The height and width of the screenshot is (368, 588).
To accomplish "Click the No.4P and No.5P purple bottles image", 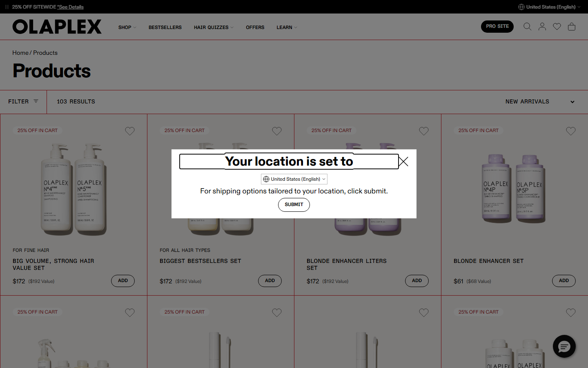I will [514, 189].
